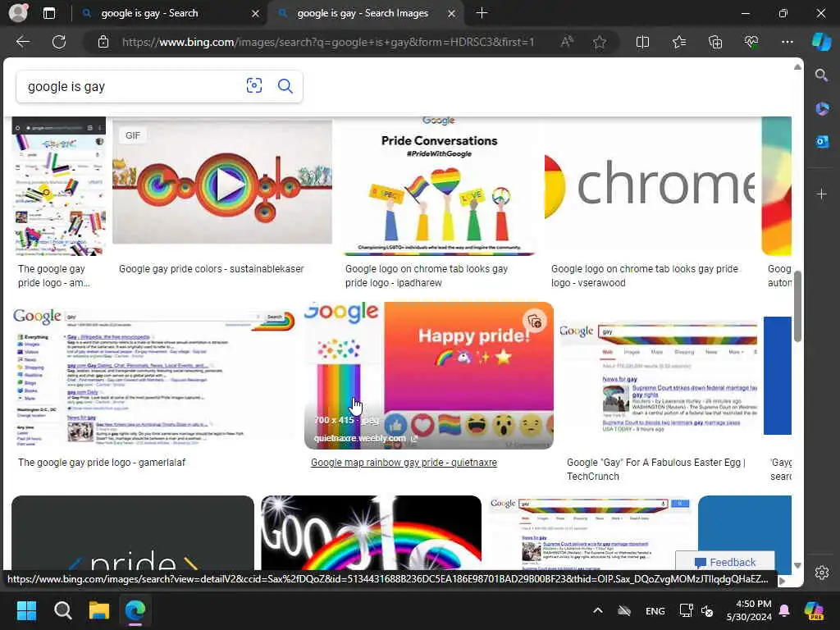Viewport: 840px width, 630px height.
Task: Close the 'google is gay - Search' tab
Action: [256, 13]
